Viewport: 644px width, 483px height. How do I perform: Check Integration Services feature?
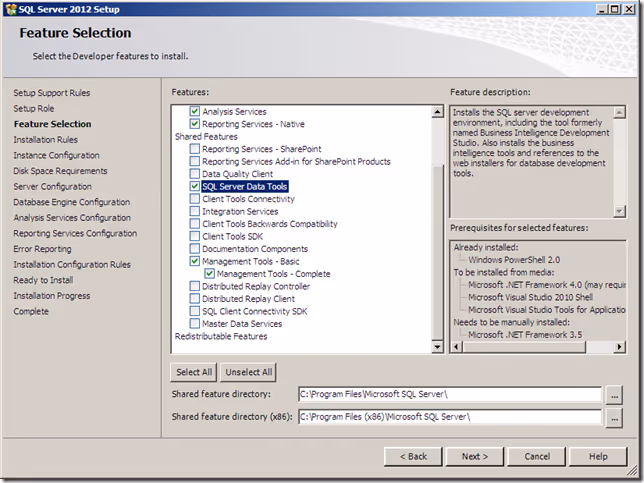coord(195,211)
